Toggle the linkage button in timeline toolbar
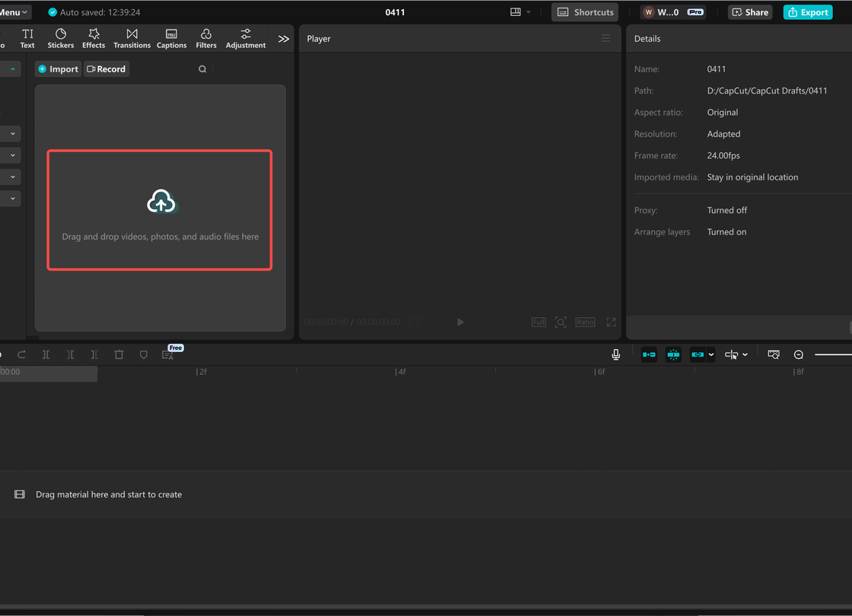Screen dimensions: 852x616 tap(698, 354)
